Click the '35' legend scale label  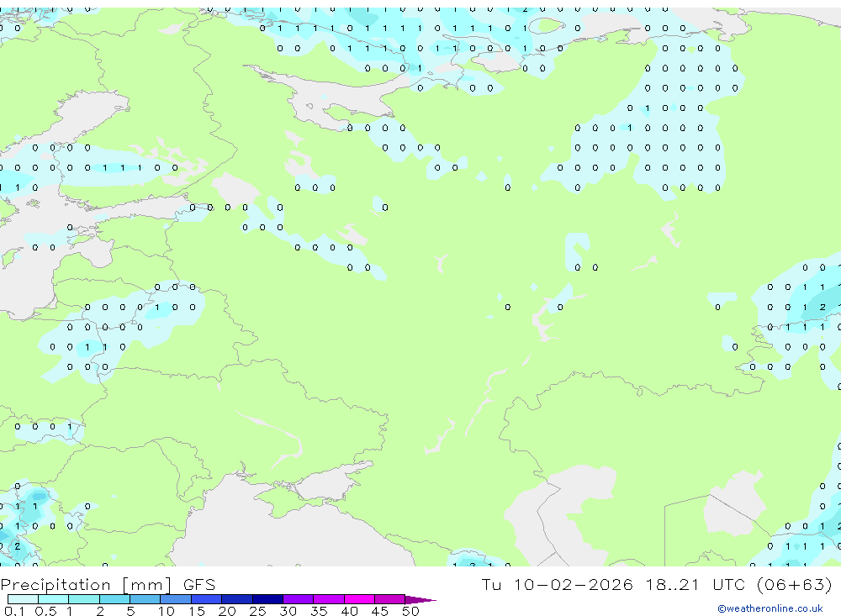[319, 611]
